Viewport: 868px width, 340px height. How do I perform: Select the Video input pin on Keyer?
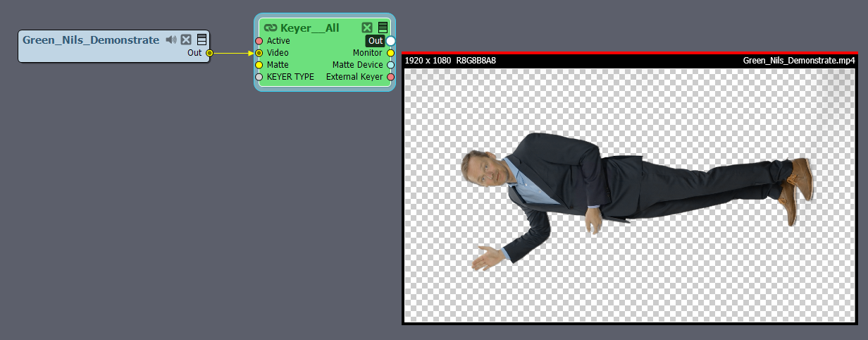click(x=259, y=53)
